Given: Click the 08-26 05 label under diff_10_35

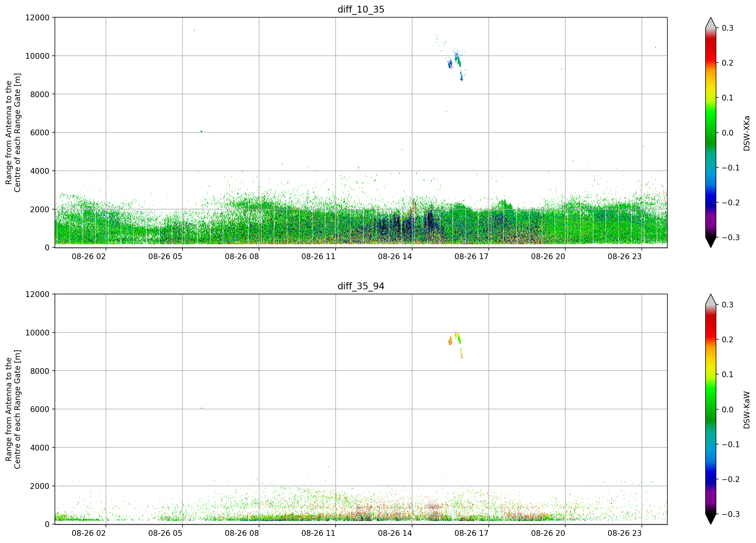Looking at the screenshot, I should coord(165,256).
